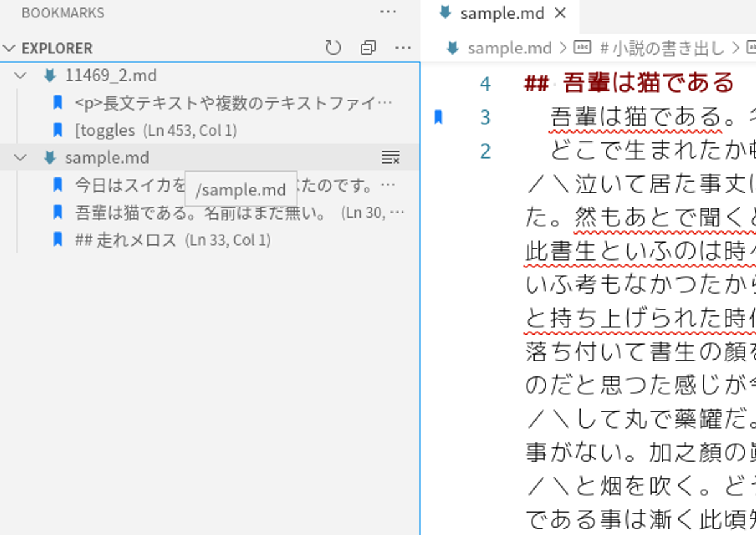The image size is (756, 535).
Task: Click editor line starting 事がない。加之顔の
Action: coord(640,453)
